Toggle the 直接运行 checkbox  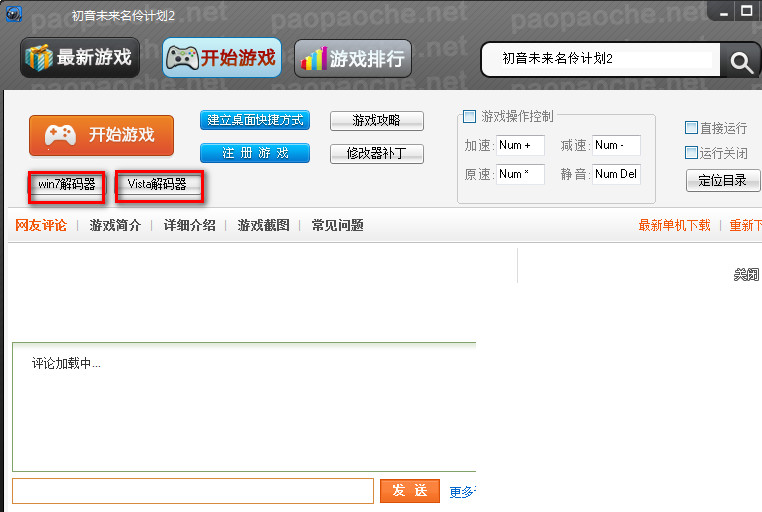(691, 128)
